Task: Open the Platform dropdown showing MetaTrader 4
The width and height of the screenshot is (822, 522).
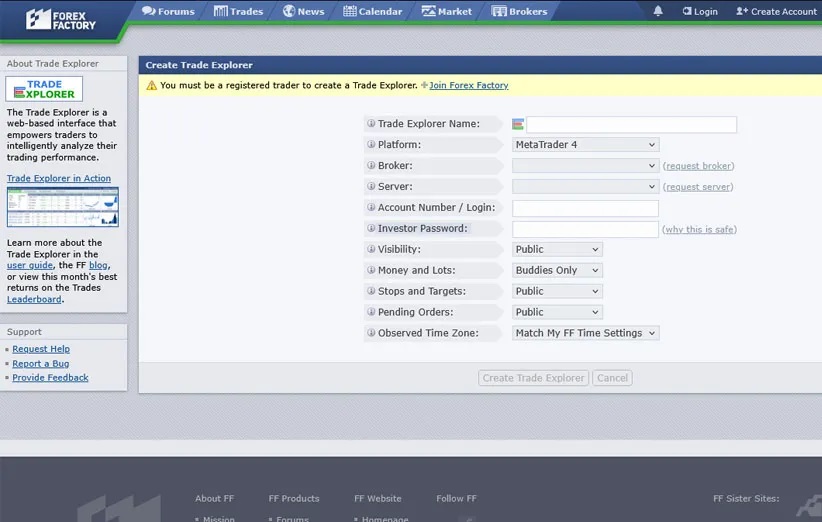Action: point(585,145)
